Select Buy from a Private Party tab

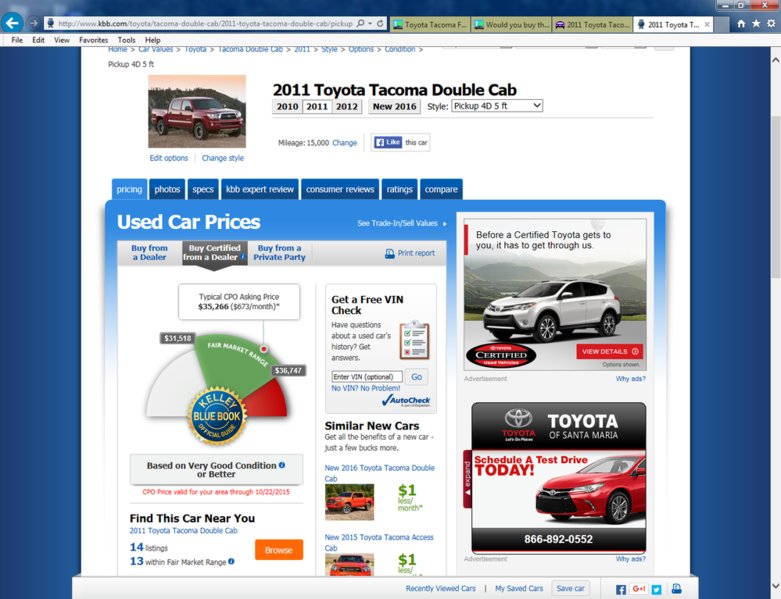pos(279,252)
